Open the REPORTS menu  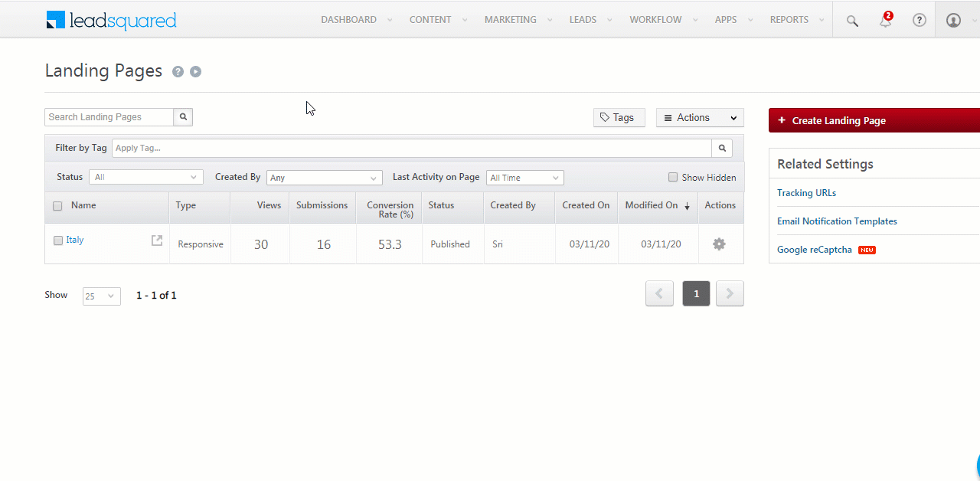pos(789,20)
